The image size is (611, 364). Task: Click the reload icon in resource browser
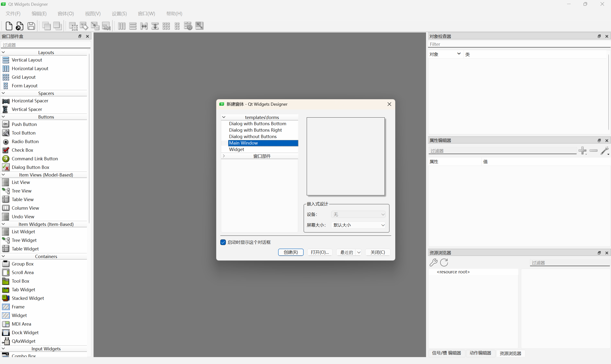pos(444,262)
